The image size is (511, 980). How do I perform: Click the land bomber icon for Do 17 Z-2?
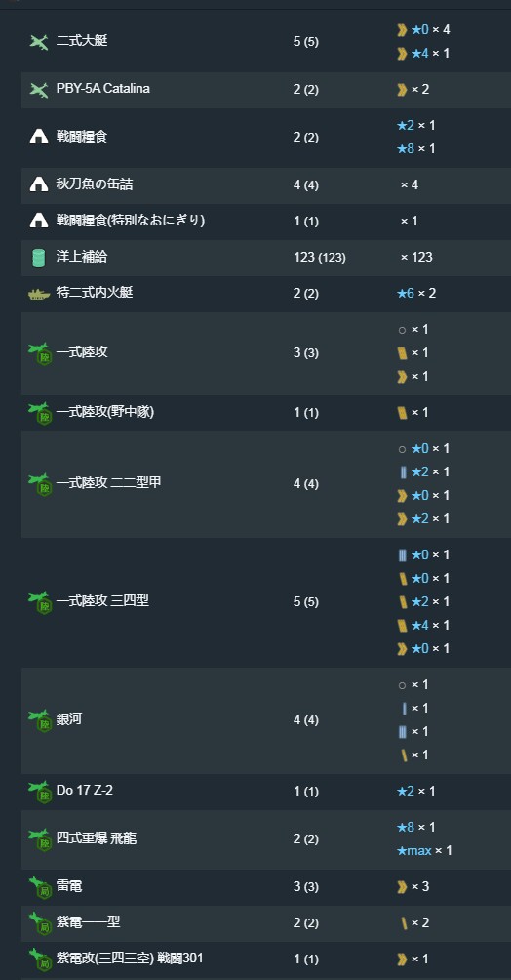point(40,792)
